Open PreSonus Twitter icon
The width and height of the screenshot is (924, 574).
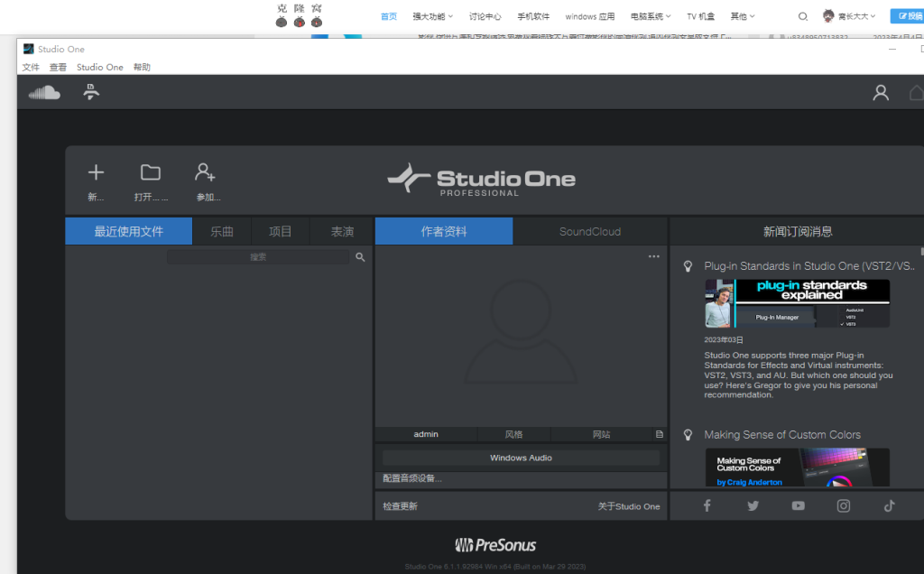point(753,505)
